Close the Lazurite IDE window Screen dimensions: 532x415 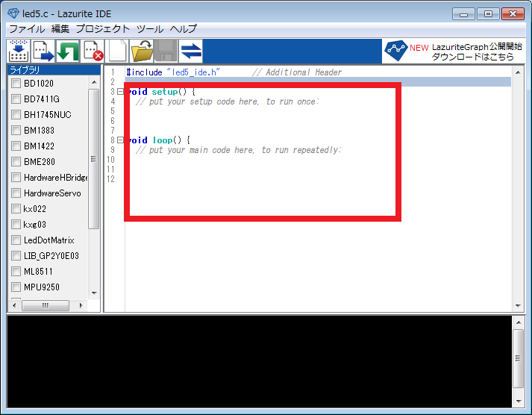pyautogui.click(x=513, y=14)
